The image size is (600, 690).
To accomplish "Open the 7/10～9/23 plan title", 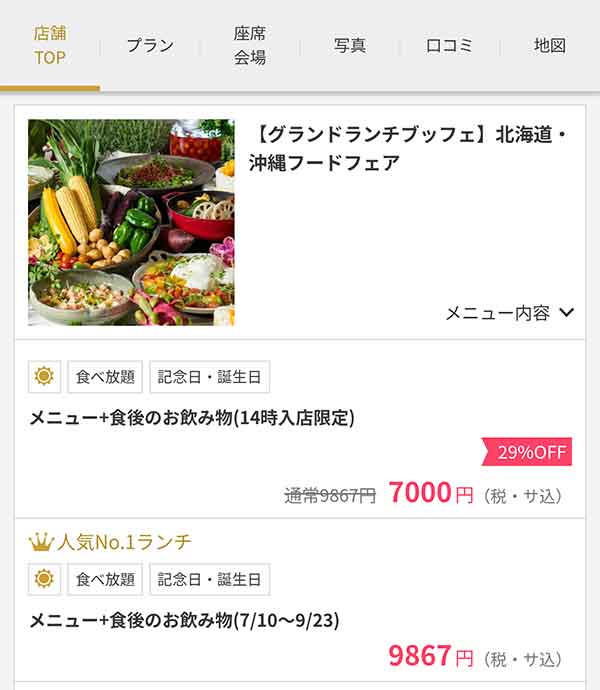I will 184,620.
